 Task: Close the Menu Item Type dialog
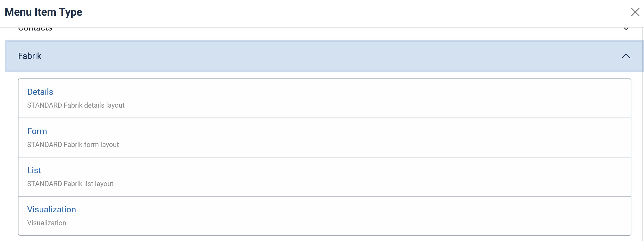click(635, 12)
